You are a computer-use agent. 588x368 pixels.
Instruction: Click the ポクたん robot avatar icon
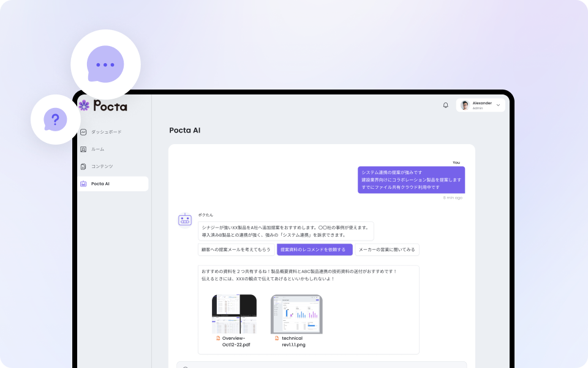tap(185, 220)
